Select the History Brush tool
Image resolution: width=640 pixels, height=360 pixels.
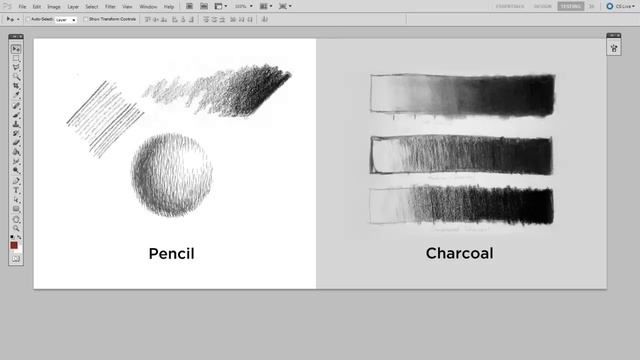click(16, 133)
